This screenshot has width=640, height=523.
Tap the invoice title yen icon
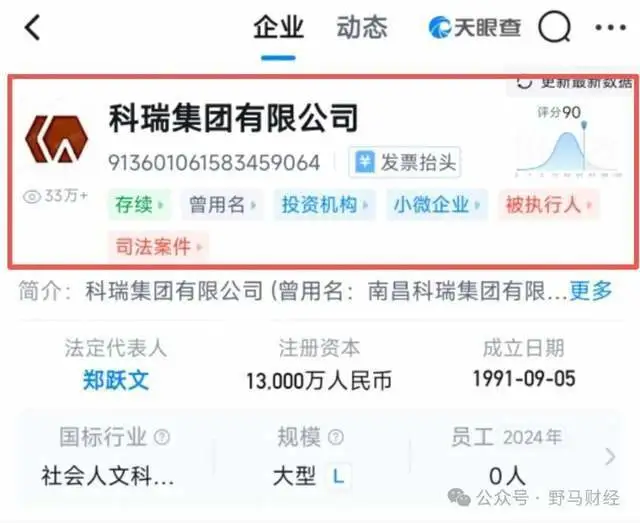point(364,162)
